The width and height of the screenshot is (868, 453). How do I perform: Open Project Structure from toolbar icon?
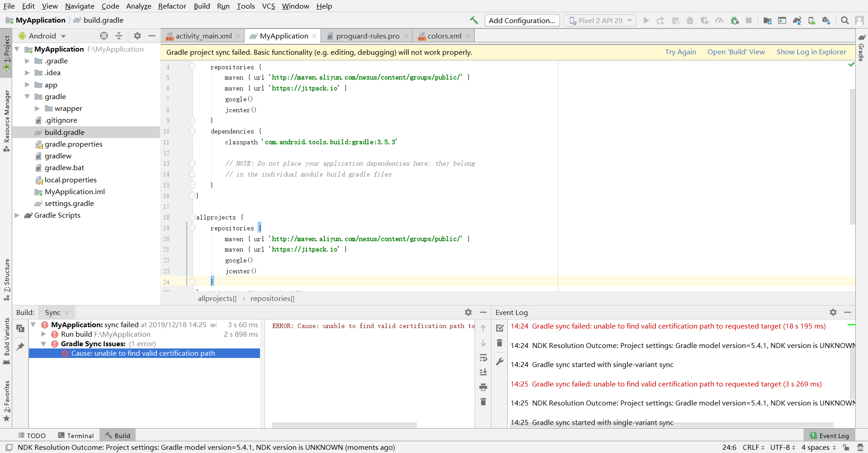[768, 20]
